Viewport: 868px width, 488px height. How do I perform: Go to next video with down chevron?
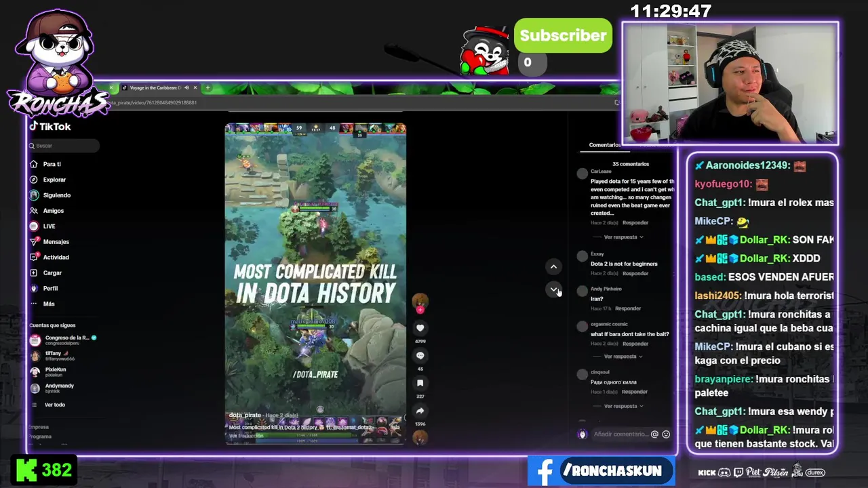click(553, 290)
